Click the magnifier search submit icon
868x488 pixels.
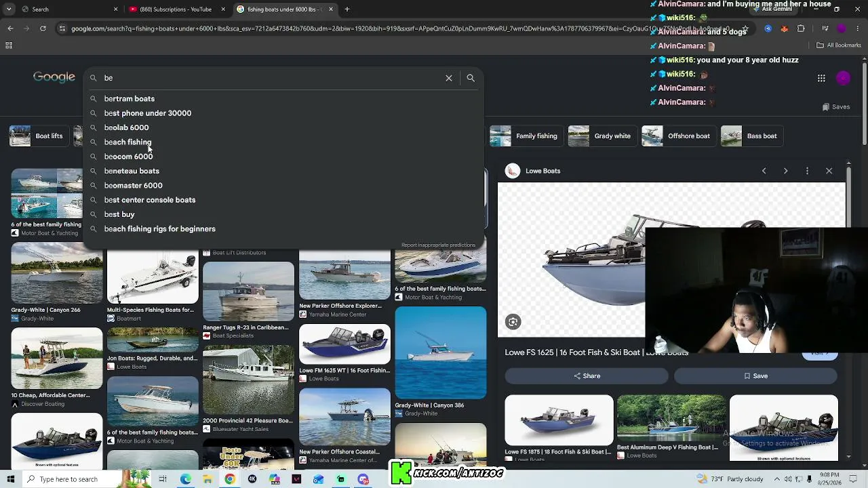click(x=471, y=78)
